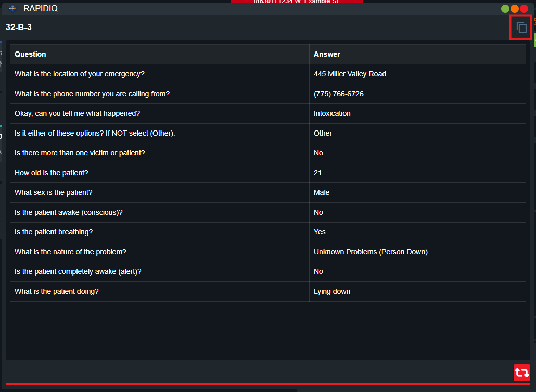
Task: Click the RAPIDIQ title text
Action: pos(41,9)
